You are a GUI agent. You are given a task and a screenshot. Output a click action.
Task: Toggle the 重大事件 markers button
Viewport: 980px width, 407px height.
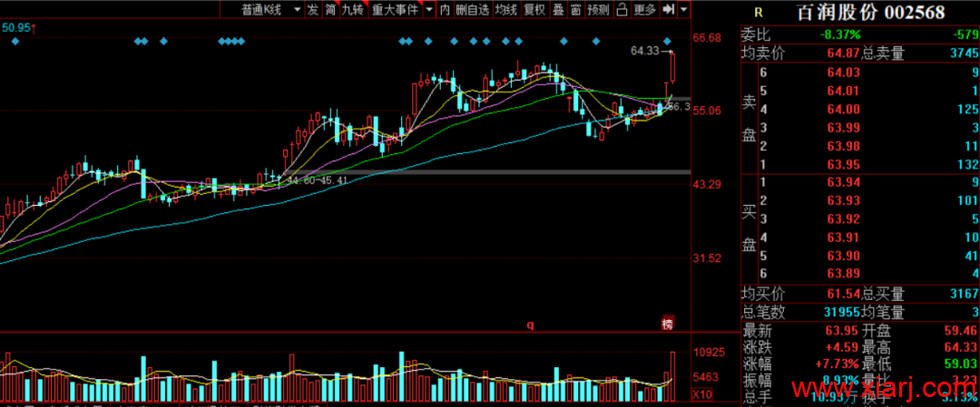point(395,9)
